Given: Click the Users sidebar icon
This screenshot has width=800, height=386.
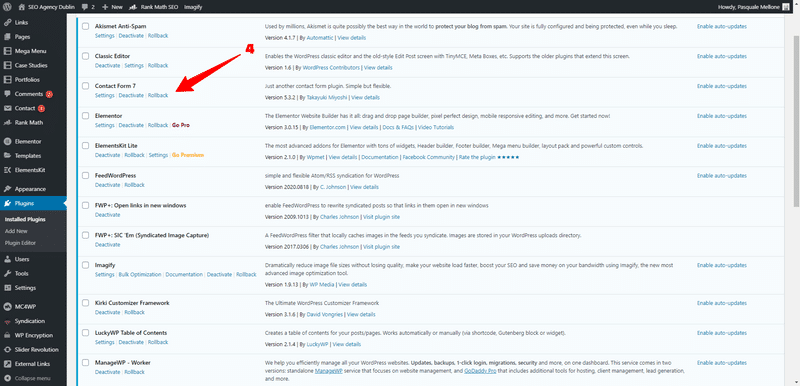Looking at the screenshot, I should tap(7, 259).
